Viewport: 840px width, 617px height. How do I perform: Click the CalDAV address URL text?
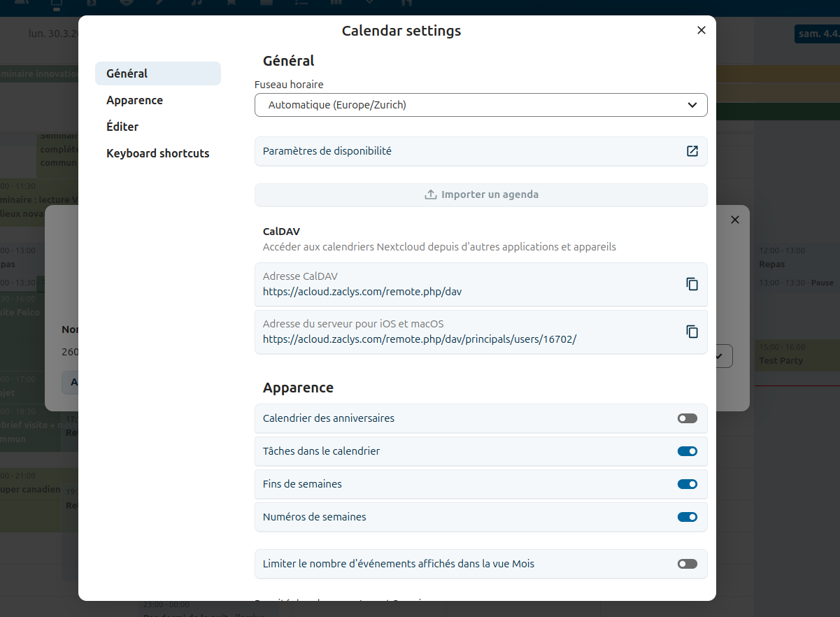(x=362, y=292)
